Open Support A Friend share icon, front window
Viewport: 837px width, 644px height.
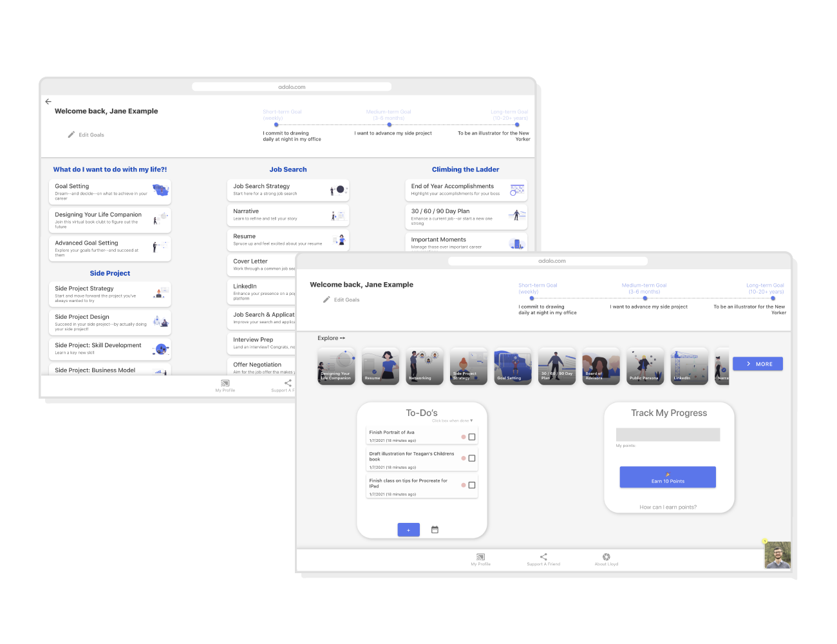point(543,557)
